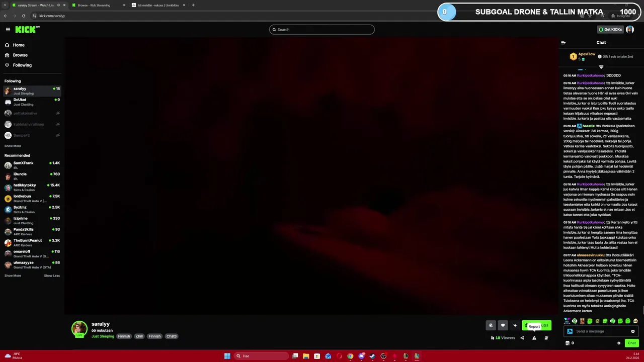Click Windows taskbar search Hae

261,356
